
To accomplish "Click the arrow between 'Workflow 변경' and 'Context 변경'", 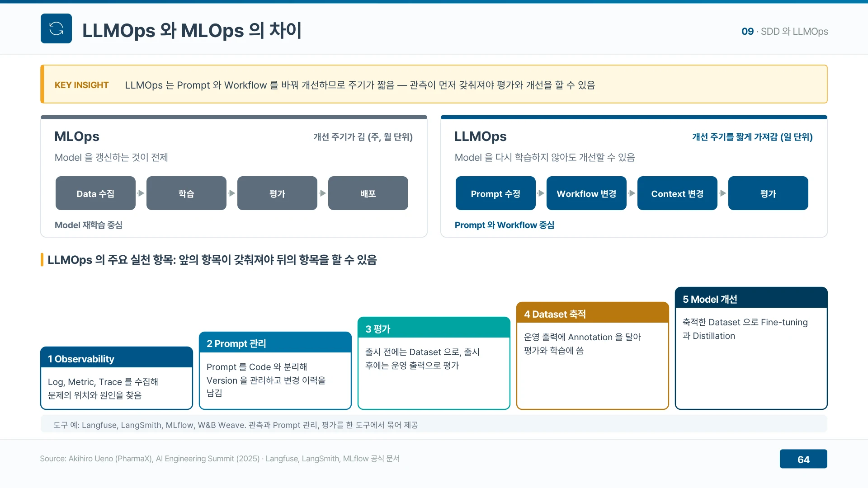I will (632, 193).
